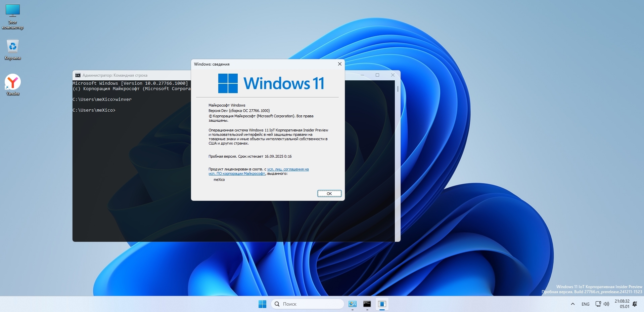Click the 'Поиск' taskbar search box
Image resolution: width=644 pixels, height=312 pixels.
(307, 304)
